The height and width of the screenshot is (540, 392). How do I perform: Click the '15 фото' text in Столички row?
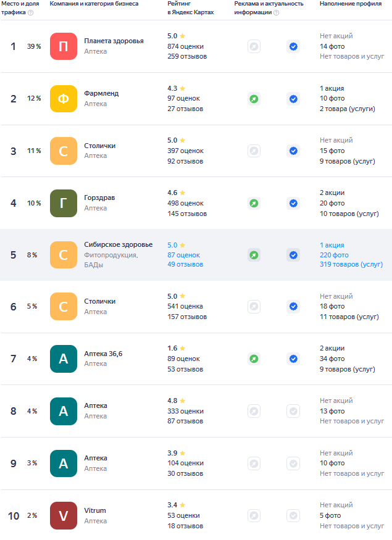tap(332, 151)
